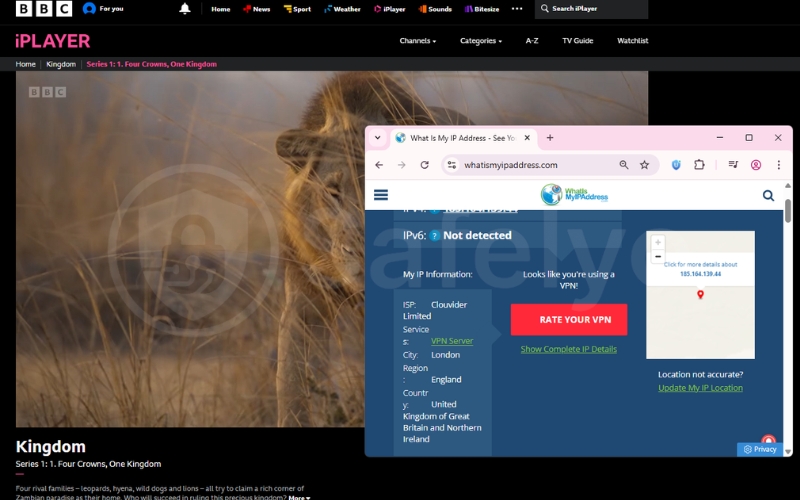
Task: Open Chrome extensions puzzle icon
Action: pyautogui.click(x=699, y=165)
